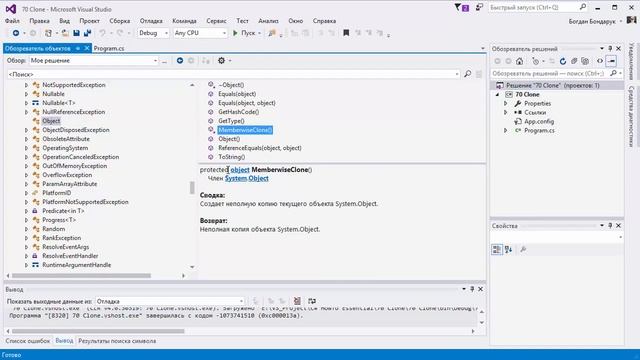Start debugging with the Пуск button

[244, 33]
